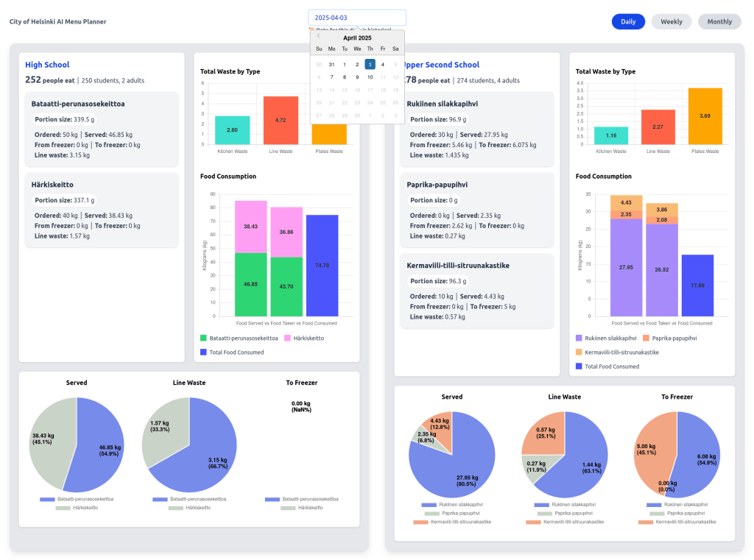Screen dimensions: 754x560
Task: Pick April 7 in the date picker
Action: (x=331, y=77)
